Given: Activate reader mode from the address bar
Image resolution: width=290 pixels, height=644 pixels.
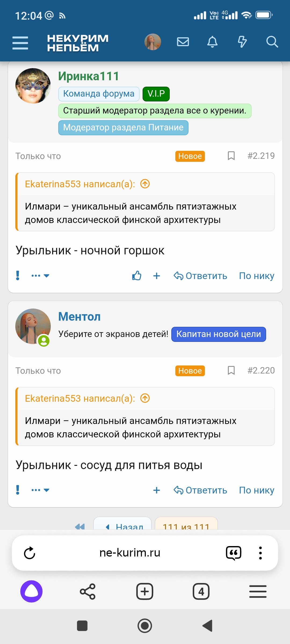Looking at the screenshot, I should 233,552.
